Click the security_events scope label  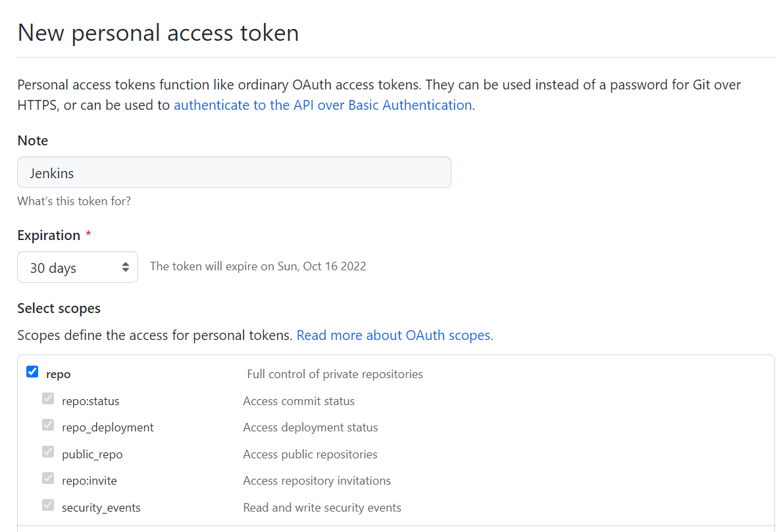[101, 508]
